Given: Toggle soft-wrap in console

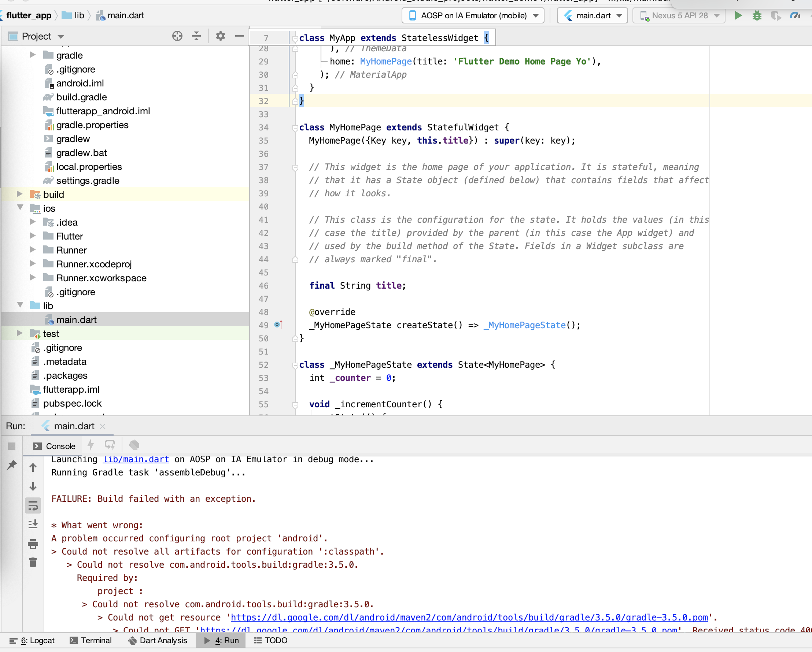Looking at the screenshot, I should (33, 505).
